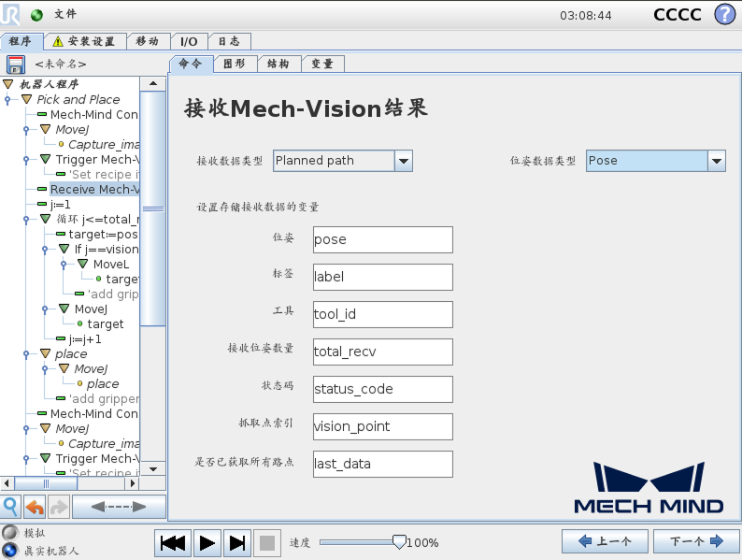Open the help question mark button
Screen dimensions: 742x560
724,14
